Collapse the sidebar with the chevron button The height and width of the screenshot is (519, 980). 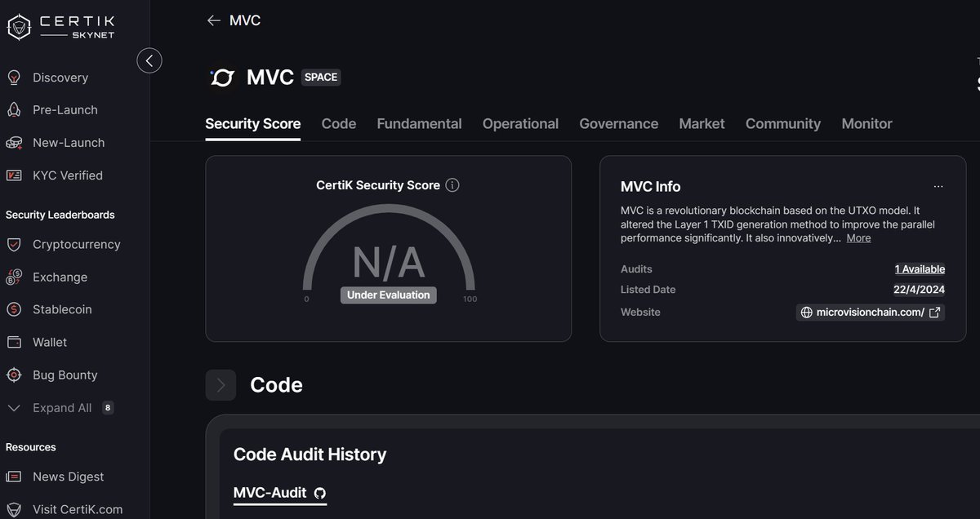click(x=149, y=60)
